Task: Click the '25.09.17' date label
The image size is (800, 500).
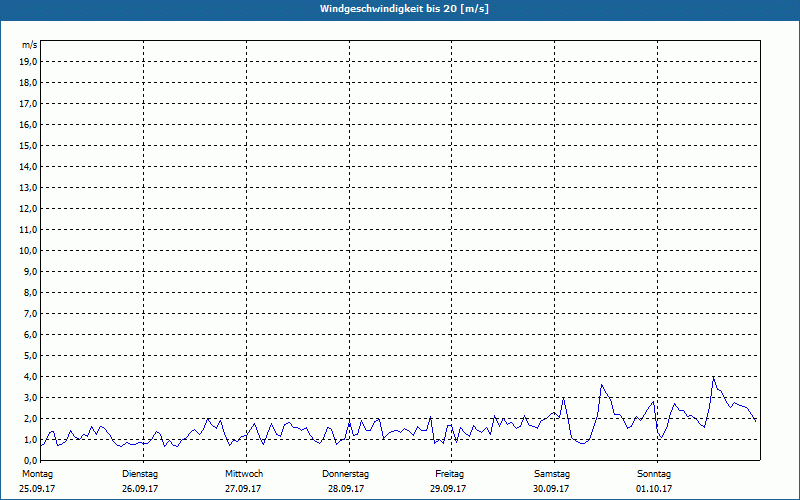Action: coord(37,489)
